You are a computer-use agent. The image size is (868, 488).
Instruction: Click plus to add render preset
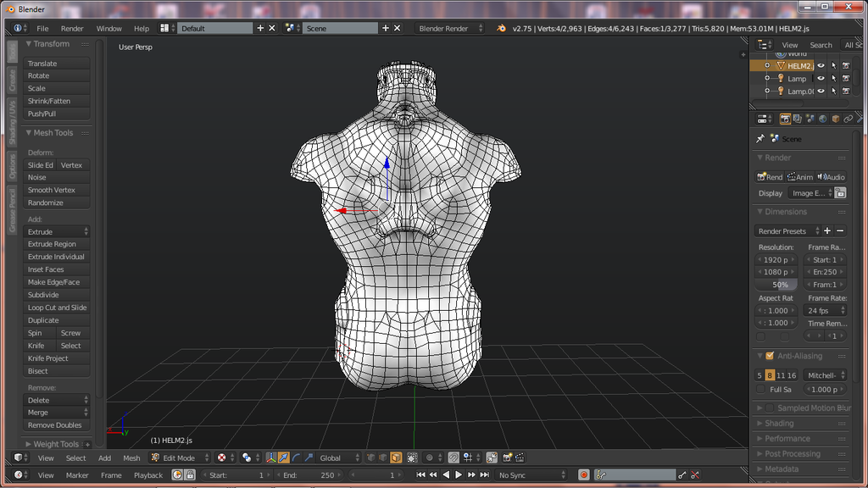click(827, 230)
